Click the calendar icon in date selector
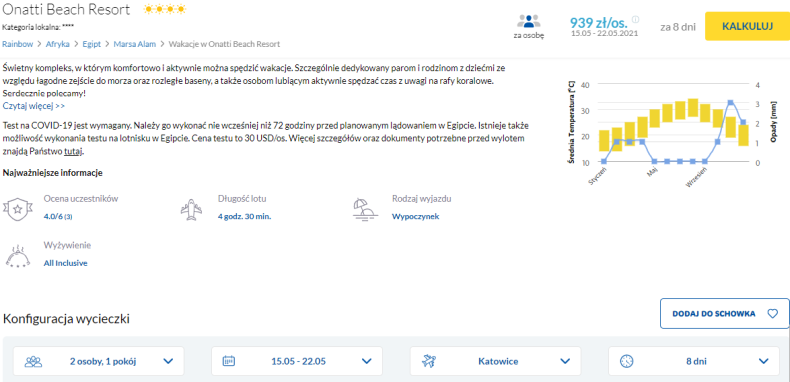This screenshot has width=790, height=382. pyautogui.click(x=229, y=361)
